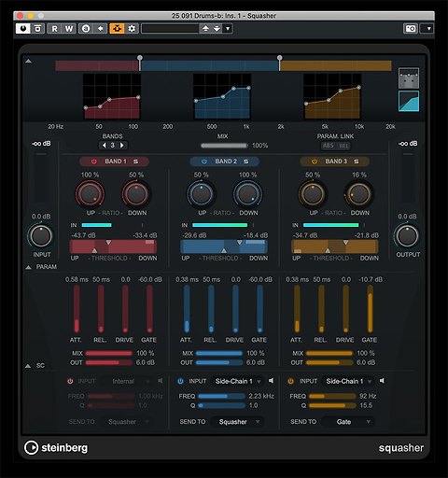Click Band 2 DRIVE vertical slider
448x478 pixels.
coord(235,309)
